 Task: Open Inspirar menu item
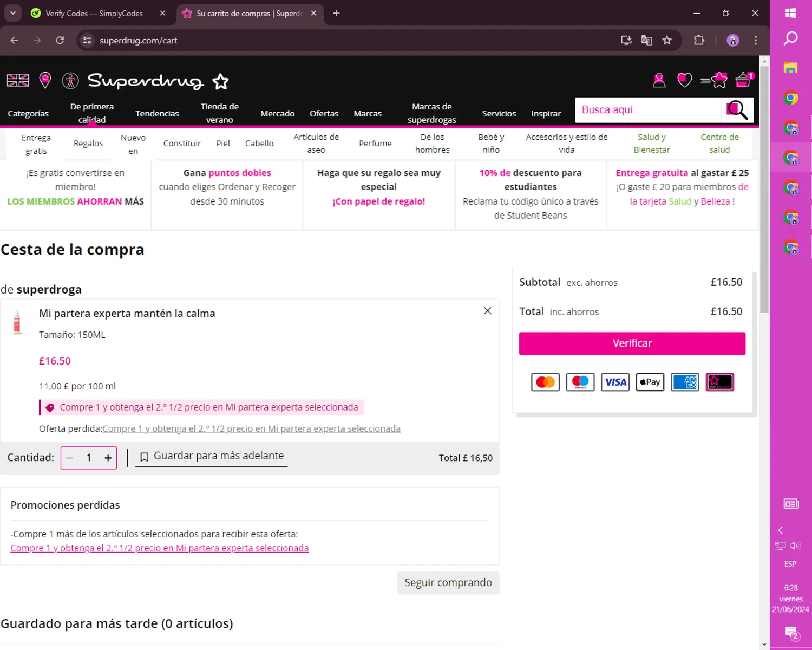pos(546,113)
